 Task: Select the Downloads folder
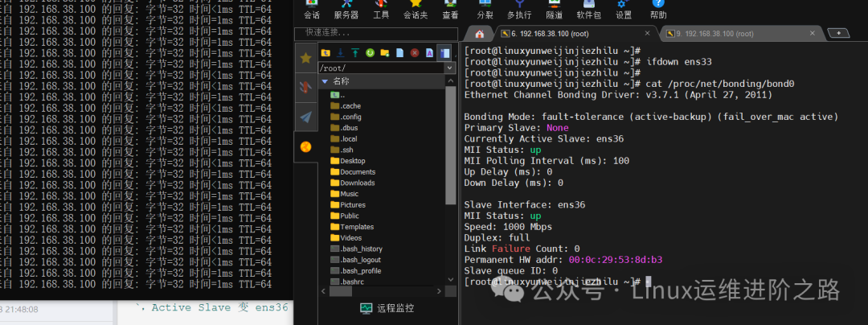tap(353, 183)
